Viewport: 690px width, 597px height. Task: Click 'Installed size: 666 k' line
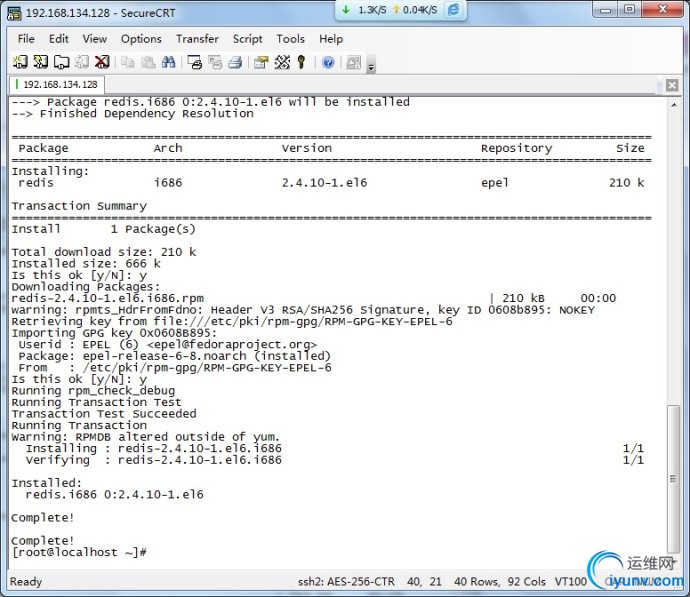click(86, 264)
